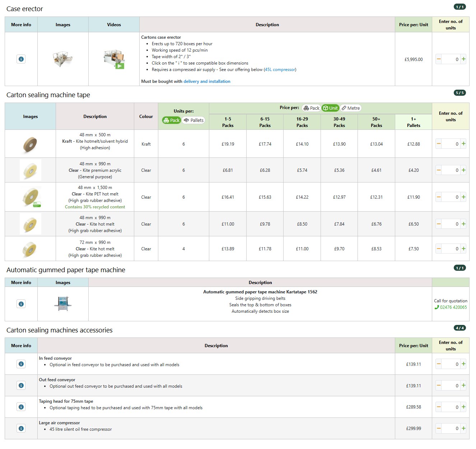Decrease units for Case erector
The image size is (476, 449).
[x=439, y=59]
